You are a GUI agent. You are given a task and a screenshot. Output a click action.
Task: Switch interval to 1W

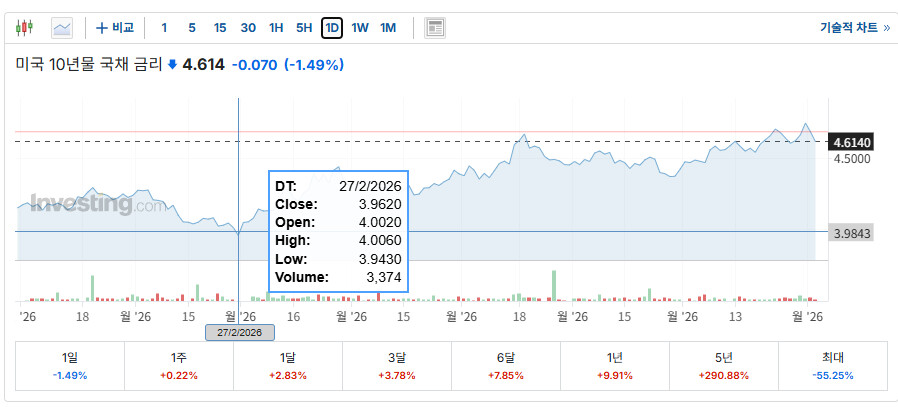pos(360,27)
